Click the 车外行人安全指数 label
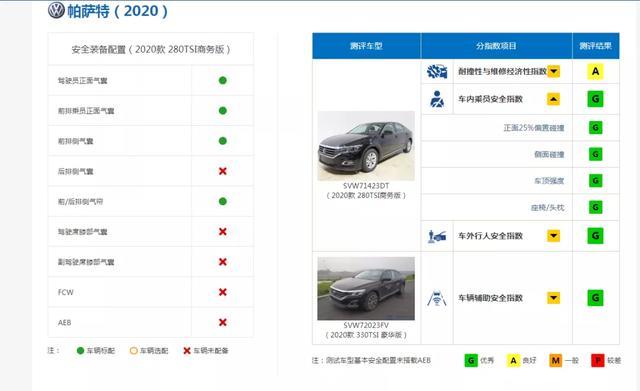This screenshot has width=640, height=391. click(x=490, y=236)
